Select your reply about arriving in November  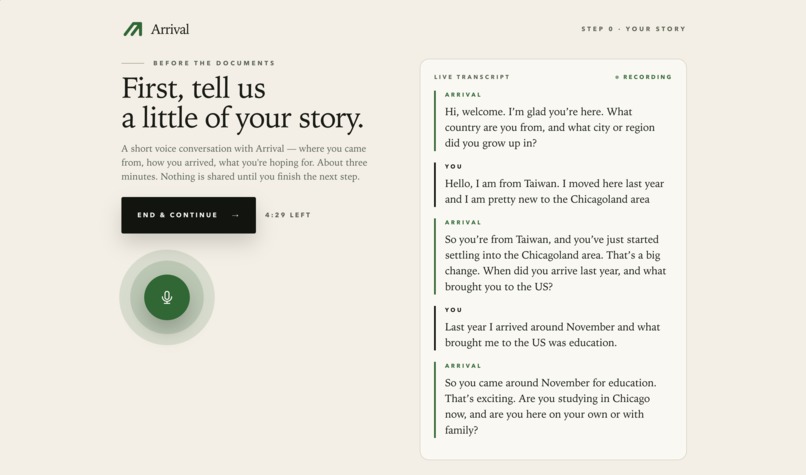pyautogui.click(x=552, y=335)
